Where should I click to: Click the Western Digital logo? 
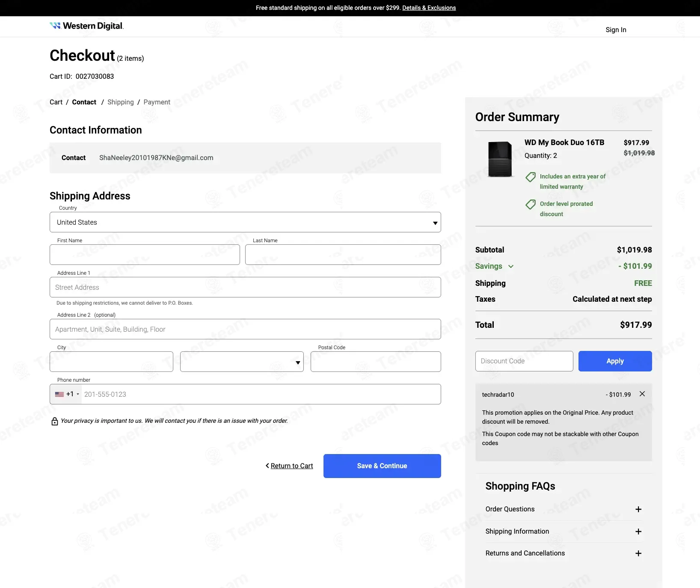tap(86, 26)
